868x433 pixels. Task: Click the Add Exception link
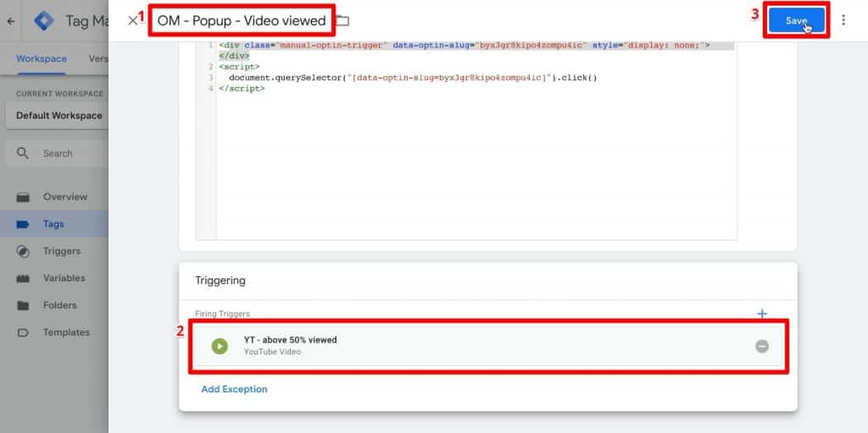[234, 389]
